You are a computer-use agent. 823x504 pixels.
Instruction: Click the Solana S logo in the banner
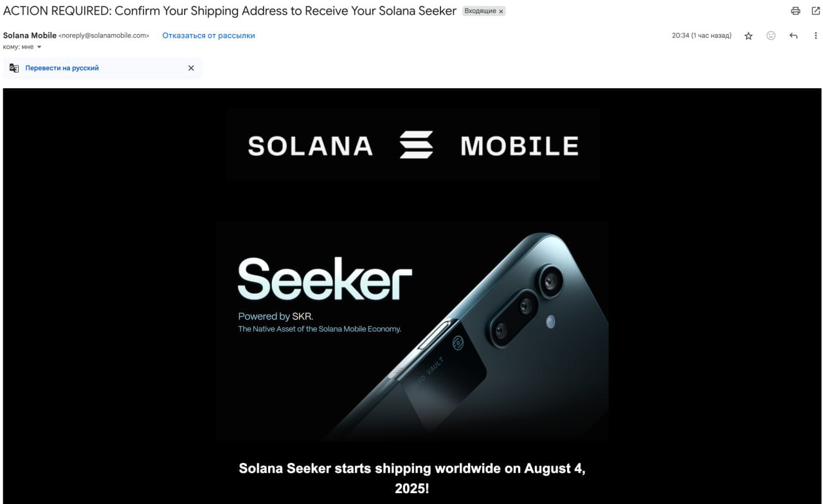tap(416, 145)
